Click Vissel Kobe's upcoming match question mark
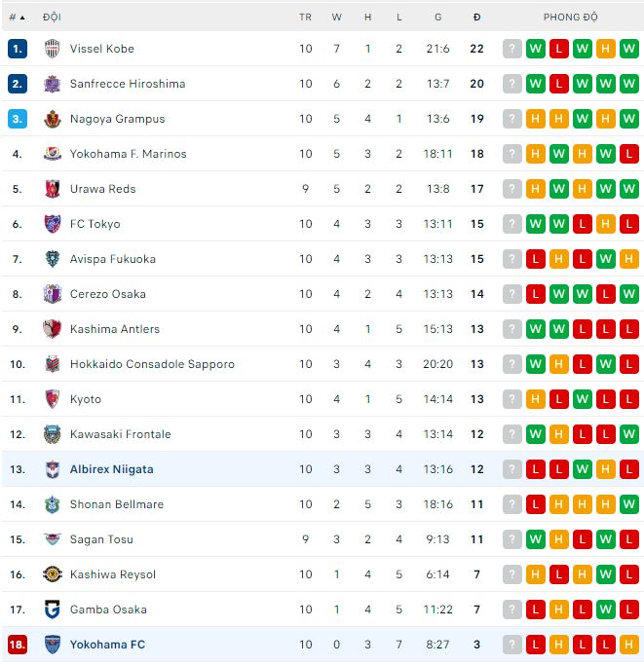 (512, 49)
